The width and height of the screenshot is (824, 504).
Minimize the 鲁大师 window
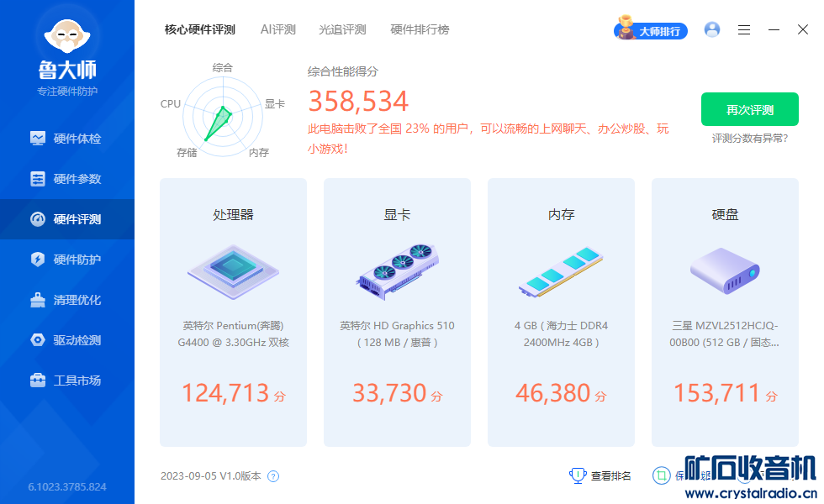[x=774, y=30]
